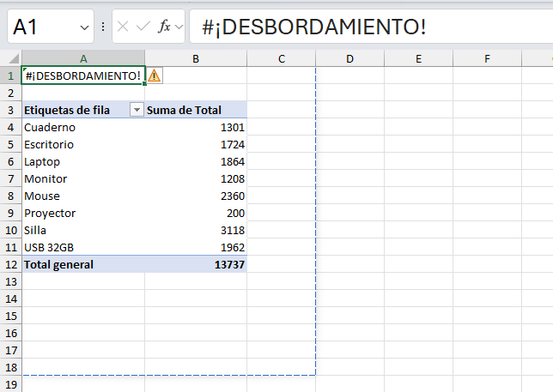The image size is (553, 392).
Task: Open the Insert Function fx icon
Action: 164,27
